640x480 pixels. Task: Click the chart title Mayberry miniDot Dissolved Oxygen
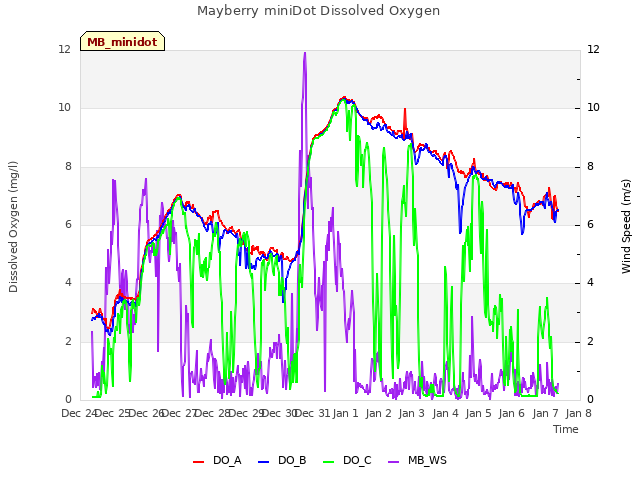click(318, 11)
